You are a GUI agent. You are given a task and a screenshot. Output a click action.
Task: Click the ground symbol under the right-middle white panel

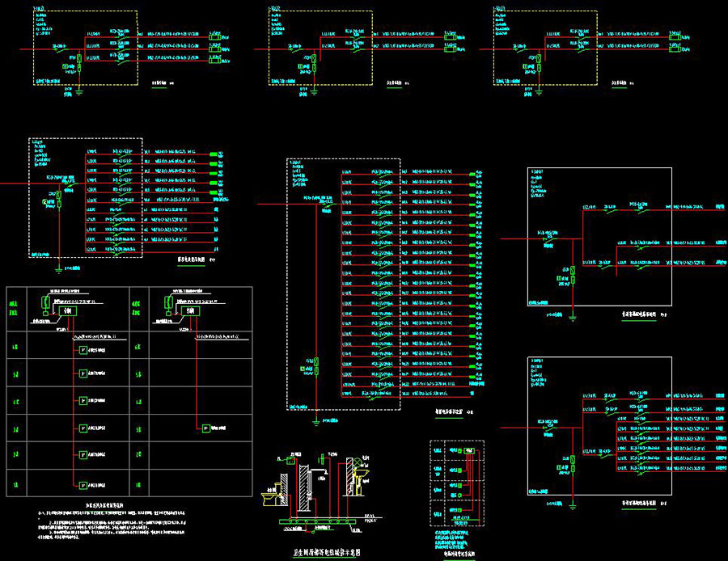(573, 318)
